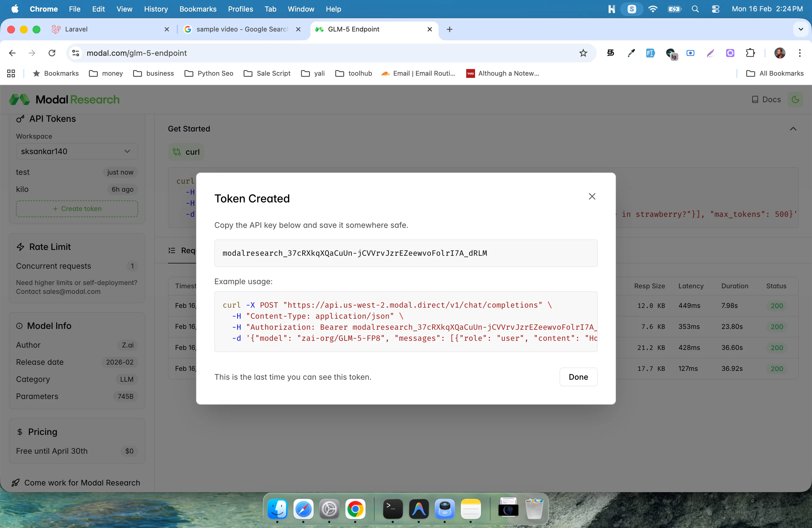
Task: Open the Model Info panel info icon
Action: pos(19,326)
